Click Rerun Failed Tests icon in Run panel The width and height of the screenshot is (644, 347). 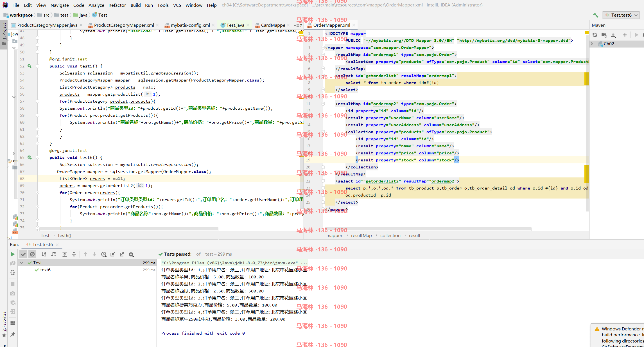(13, 263)
